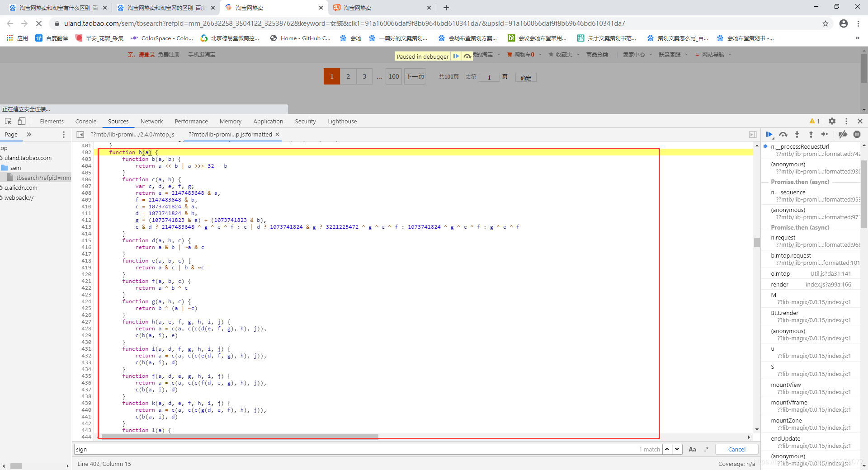The image size is (868, 470).
Task: Close the formatted source file tab
Action: pos(278,134)
